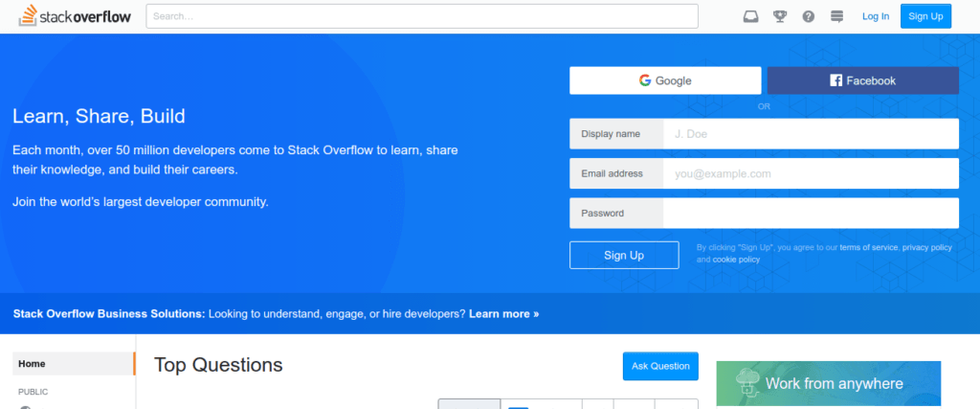980x409 pixels.
Task: Open the achievements trophy icon
Action: click(x=780, y=16)
